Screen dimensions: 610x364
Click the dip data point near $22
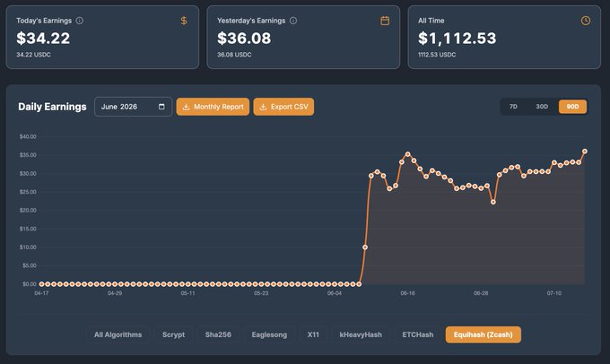(x=493, y=202)
